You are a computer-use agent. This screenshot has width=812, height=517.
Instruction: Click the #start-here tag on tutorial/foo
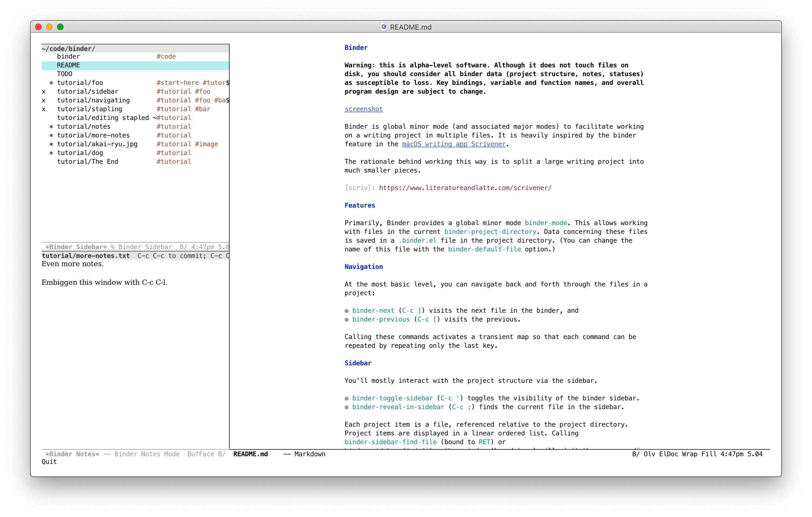pyautogui.click(x=178, y=83)
